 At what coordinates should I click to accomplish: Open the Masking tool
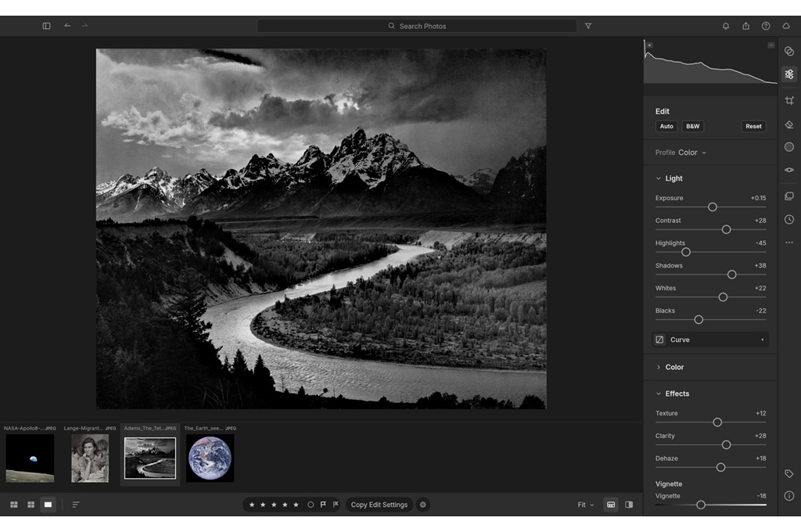[788, 147]
